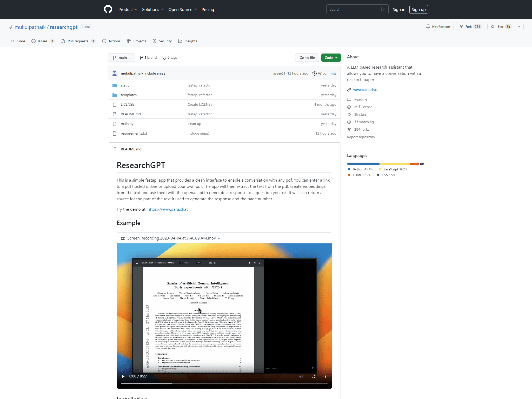Star the repository

pyautogui.click(x=501, y=26)
